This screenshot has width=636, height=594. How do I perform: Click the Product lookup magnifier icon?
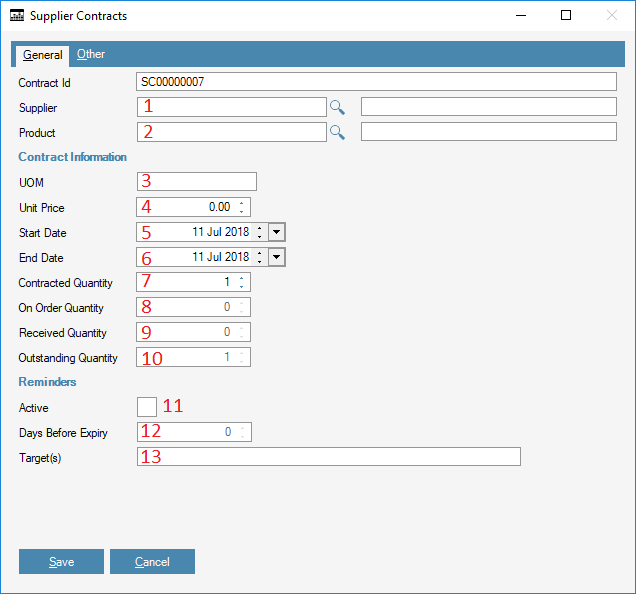(x=338, y=132)
